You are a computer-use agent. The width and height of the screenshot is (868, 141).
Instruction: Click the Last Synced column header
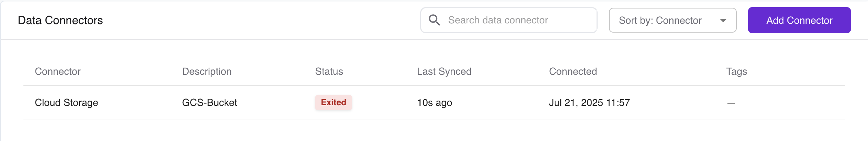coord(444,72)
